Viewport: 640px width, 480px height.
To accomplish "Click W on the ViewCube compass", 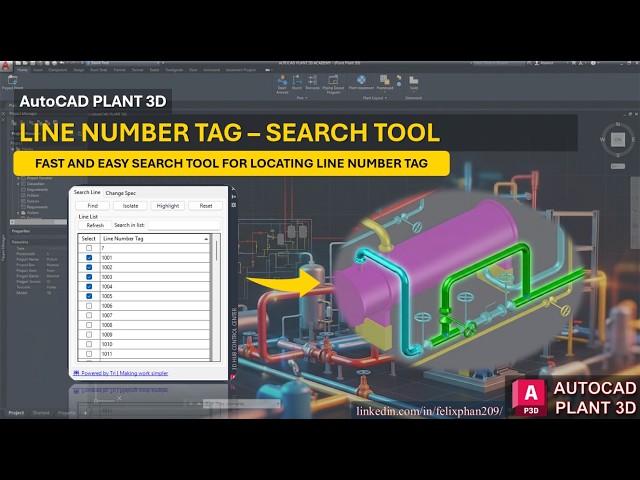I will tap(602, 140).
